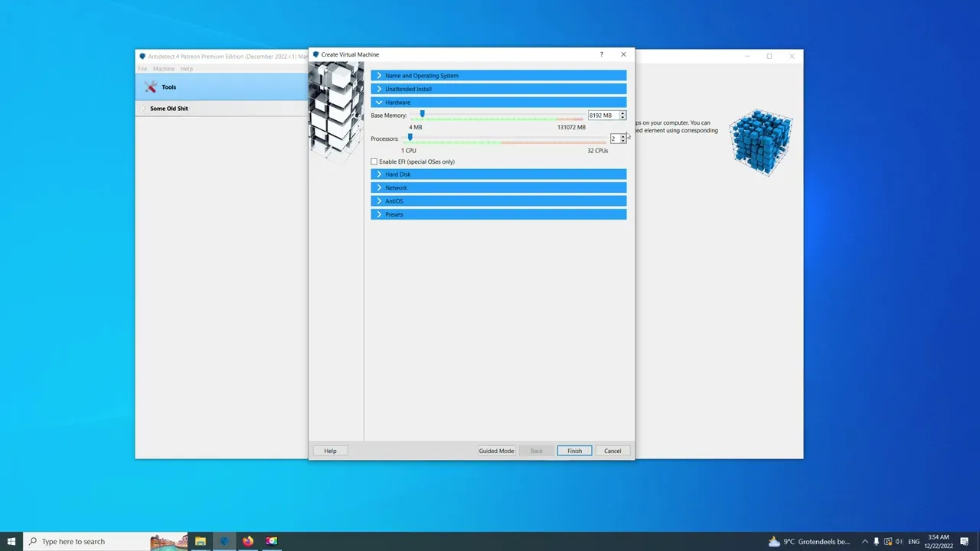Expand the AntiOS section
980x551 pixels.
click(498, 201)
